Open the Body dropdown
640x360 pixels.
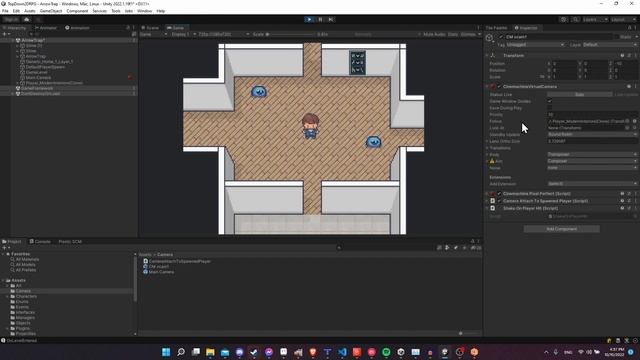[592, 154]
